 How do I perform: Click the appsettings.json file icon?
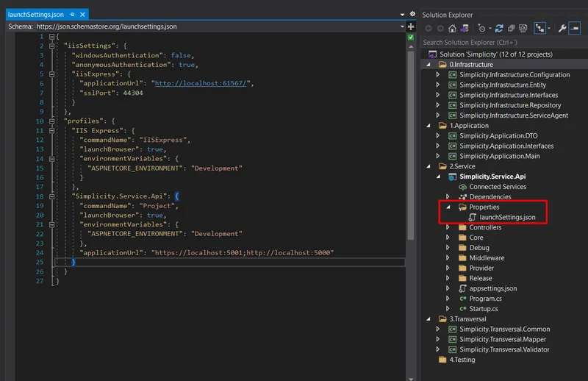tap(463, 288)
